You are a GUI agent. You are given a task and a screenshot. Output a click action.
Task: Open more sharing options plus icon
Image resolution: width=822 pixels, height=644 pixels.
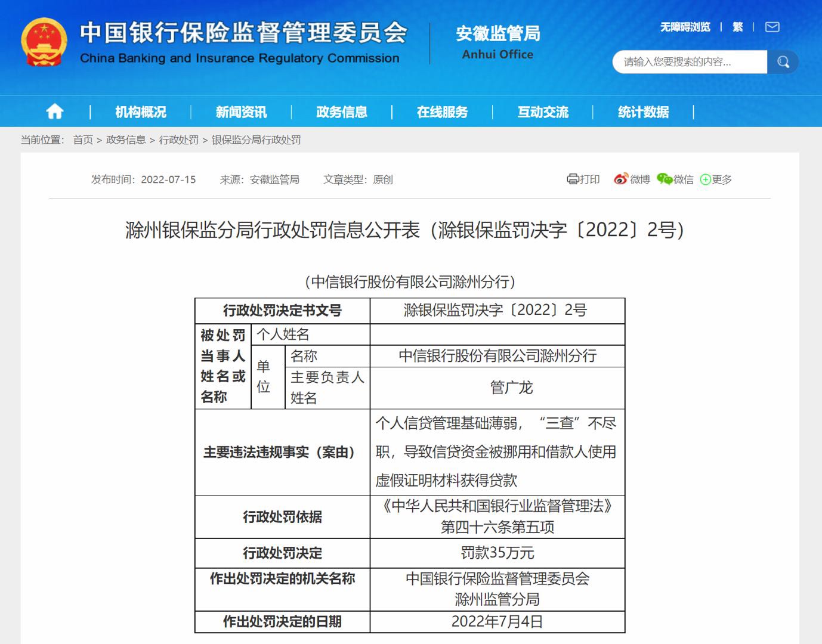coord(705,179)
